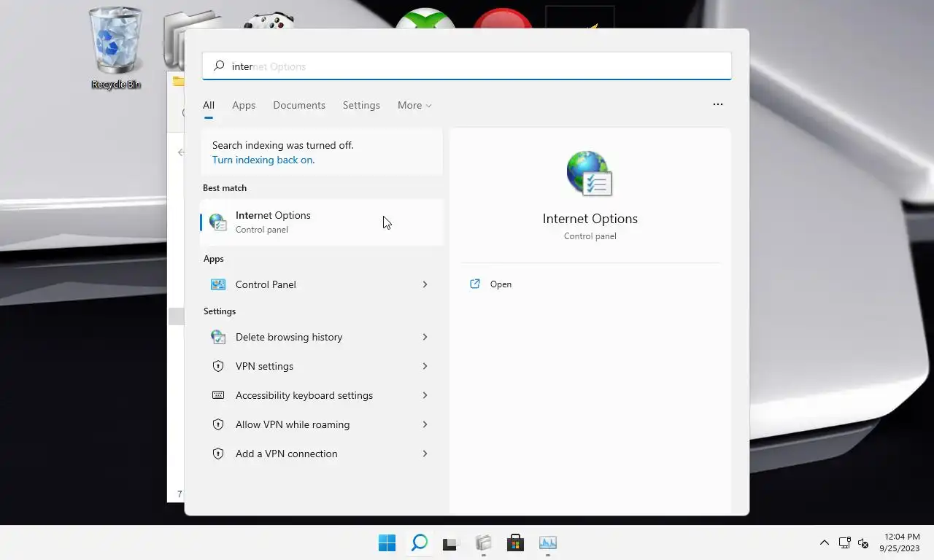
Task: Open File Explorer from the taskbar
Action: (x=483, y=542)
